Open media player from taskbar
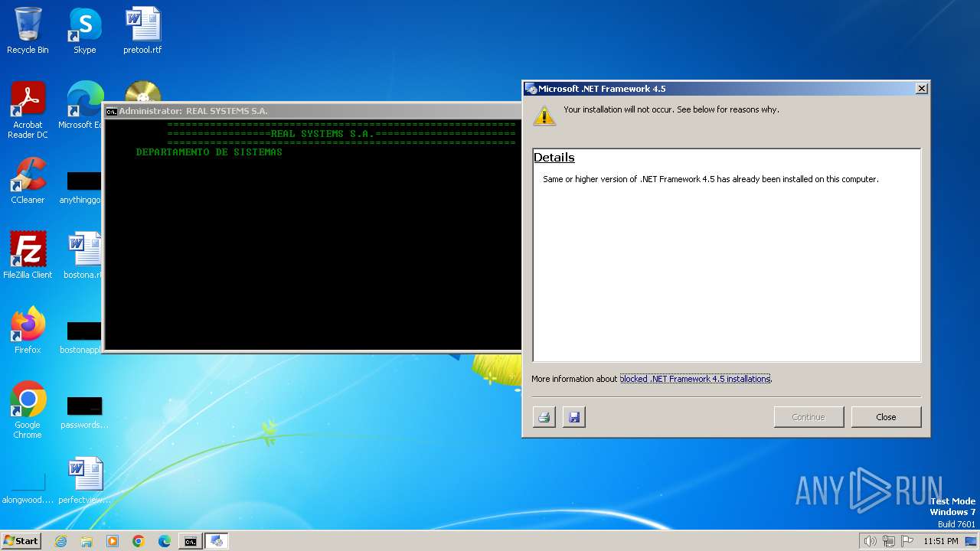Image resolution: width=980 pixels, height=551 pixels. 113,541
